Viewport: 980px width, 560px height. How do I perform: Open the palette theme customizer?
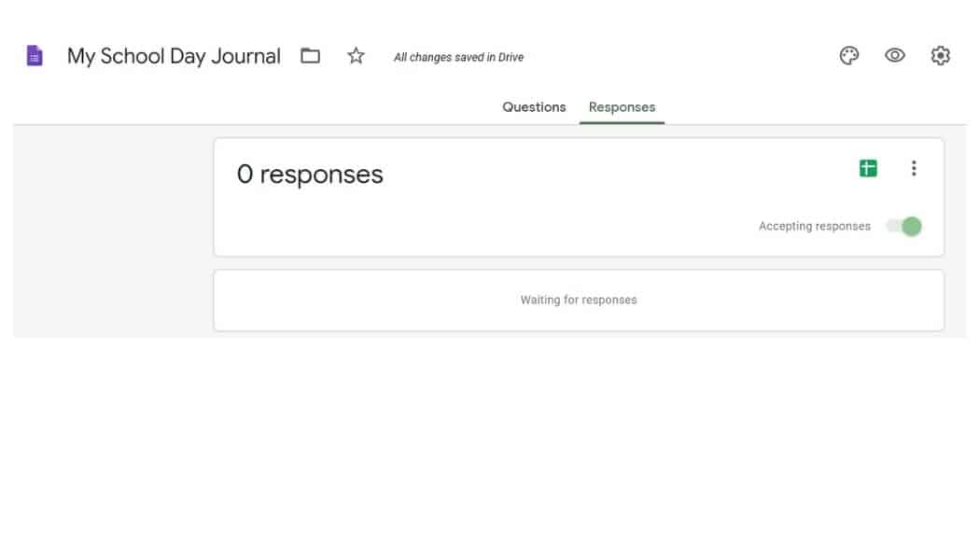point(848,56)
